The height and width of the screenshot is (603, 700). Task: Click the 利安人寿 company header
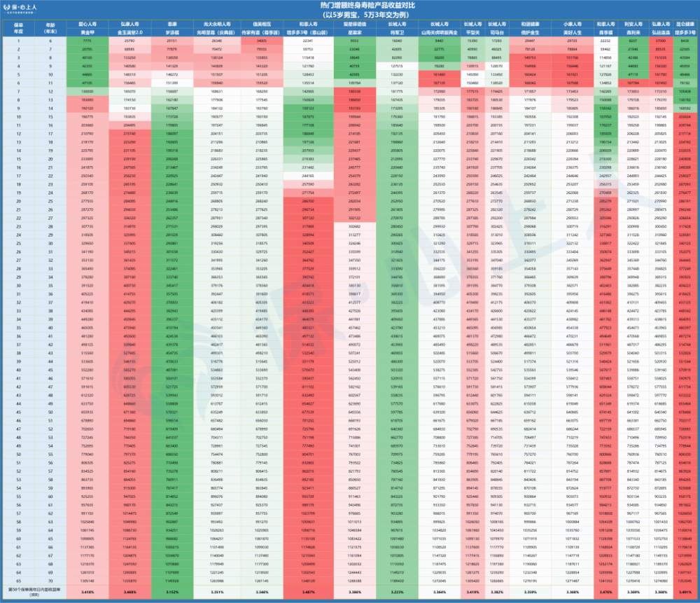(x=633, y=24)
